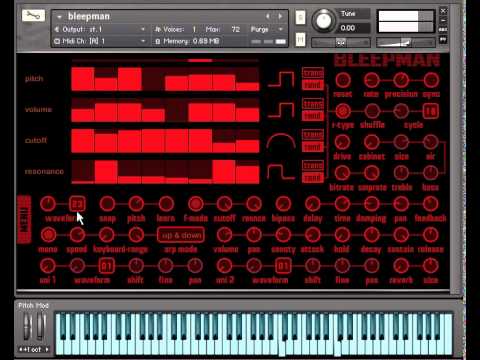Open the Midi Ch dropdown
Image resolution: width=480 pixels, height=360 pixels.
tap(100, 41)
